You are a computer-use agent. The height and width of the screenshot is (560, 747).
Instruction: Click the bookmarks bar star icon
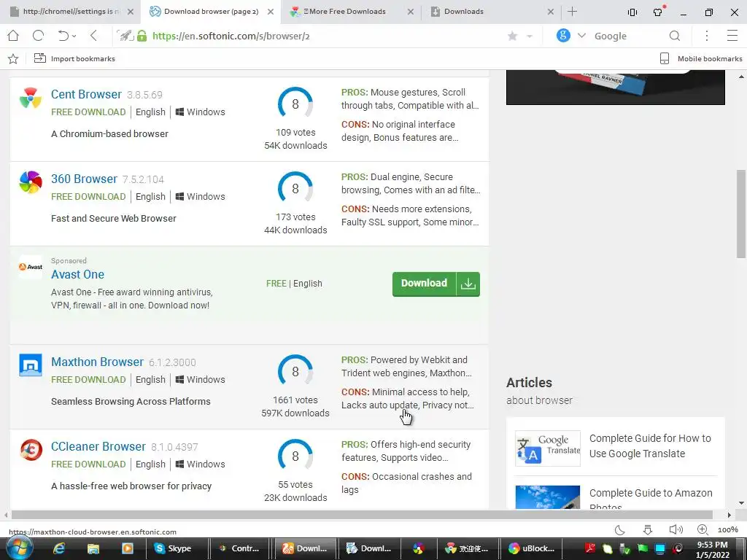[13, 58]
